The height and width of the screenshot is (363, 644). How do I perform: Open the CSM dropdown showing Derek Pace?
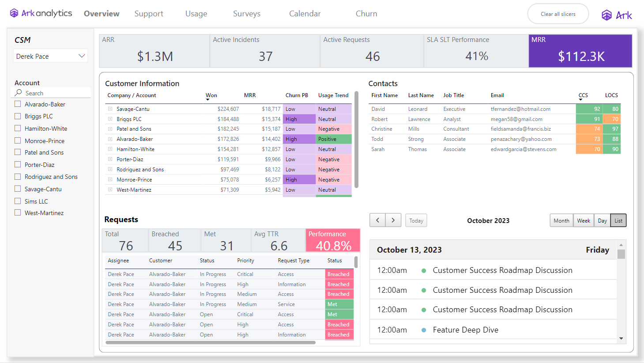coord(82,56)
